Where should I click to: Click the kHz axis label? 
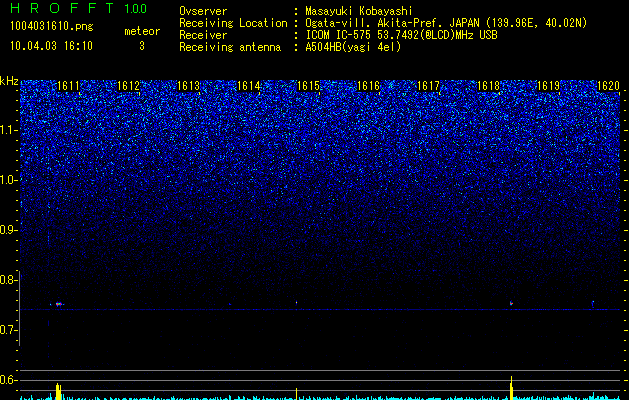tap(9, 81)
